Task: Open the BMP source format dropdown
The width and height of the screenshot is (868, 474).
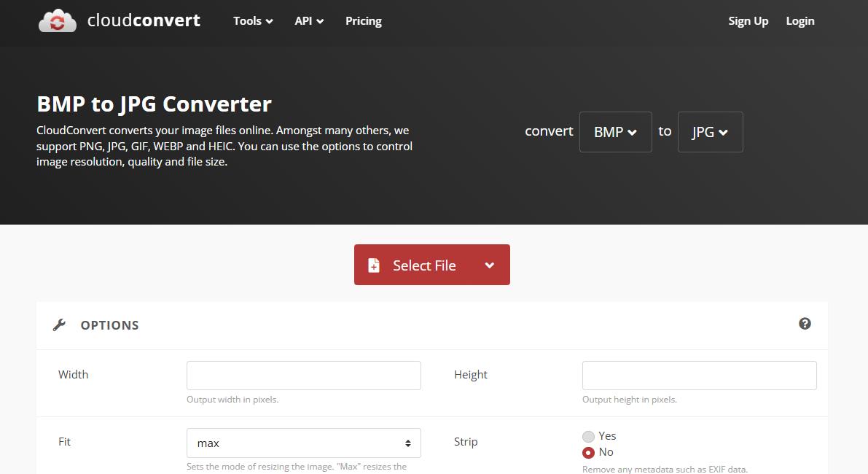Action: pos(615,132)
